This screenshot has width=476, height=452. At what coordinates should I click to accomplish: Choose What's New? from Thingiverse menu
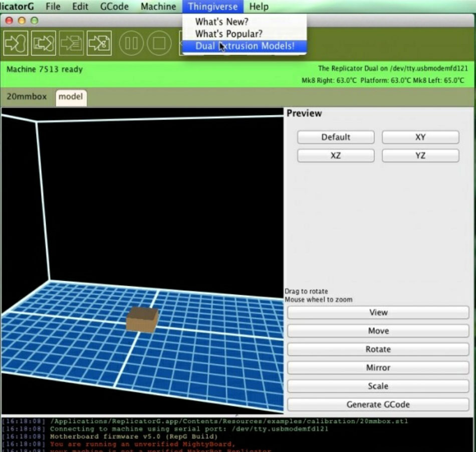[x=221, y=22]
